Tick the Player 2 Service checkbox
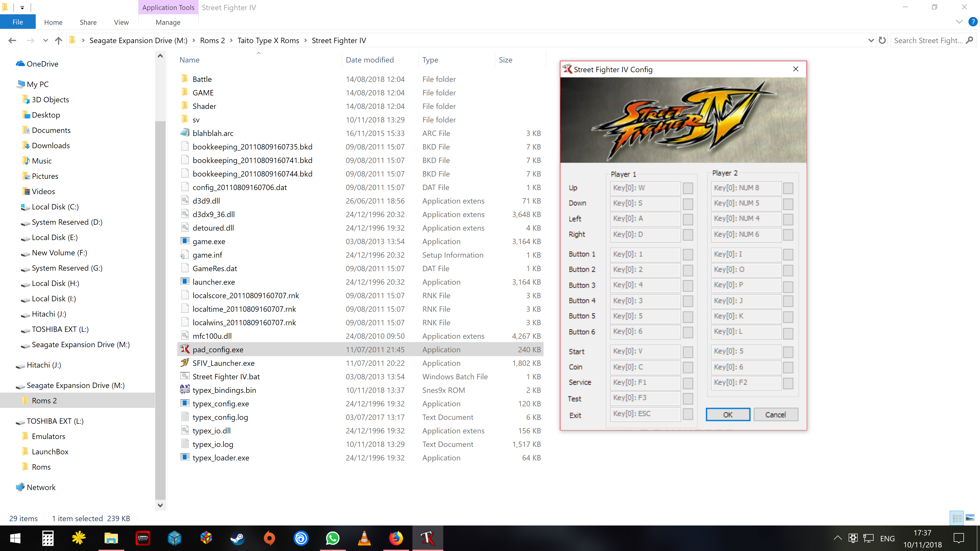Viewport: 980px width, 551px height. [788, 383]
